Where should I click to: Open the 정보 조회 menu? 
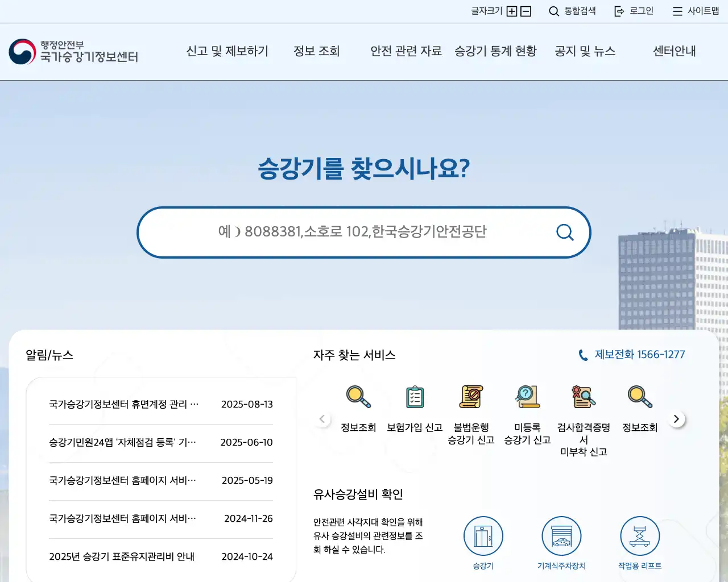click(316, 51)
